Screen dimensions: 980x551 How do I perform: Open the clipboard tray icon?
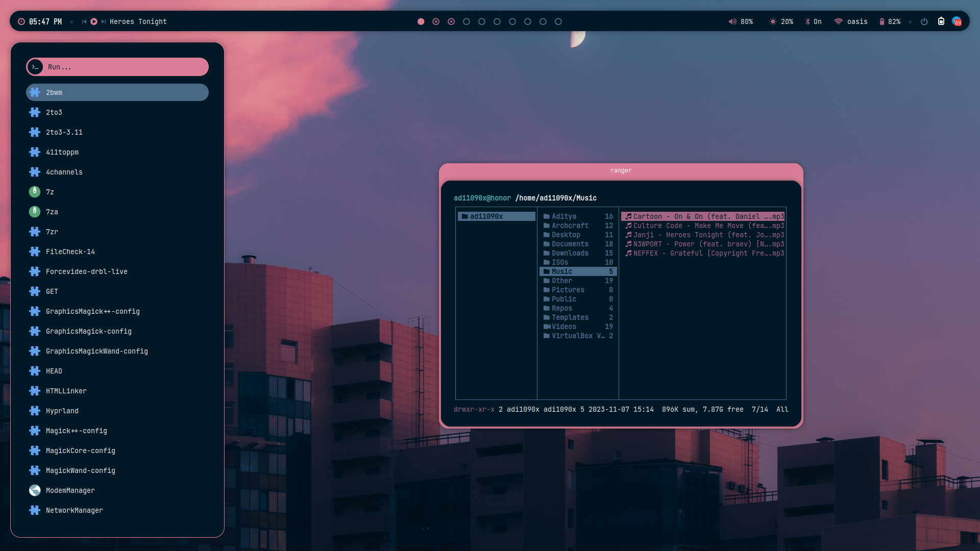pyautogui.click(x=941, y=21)
